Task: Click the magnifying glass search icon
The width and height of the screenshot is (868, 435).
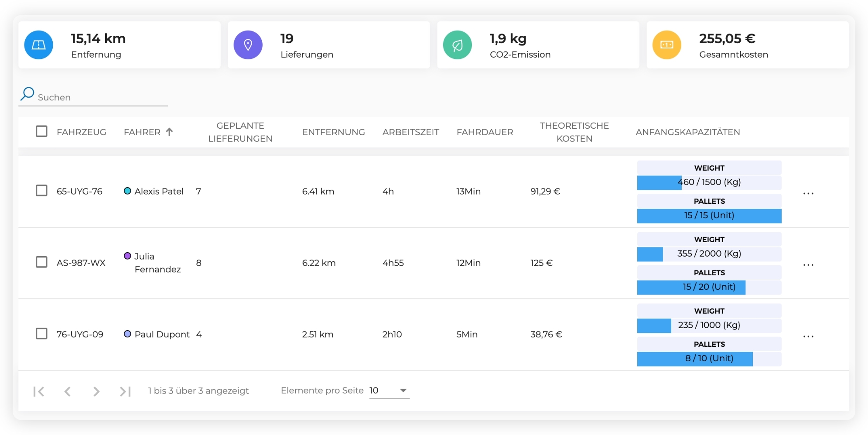Action: click(27, 94)
